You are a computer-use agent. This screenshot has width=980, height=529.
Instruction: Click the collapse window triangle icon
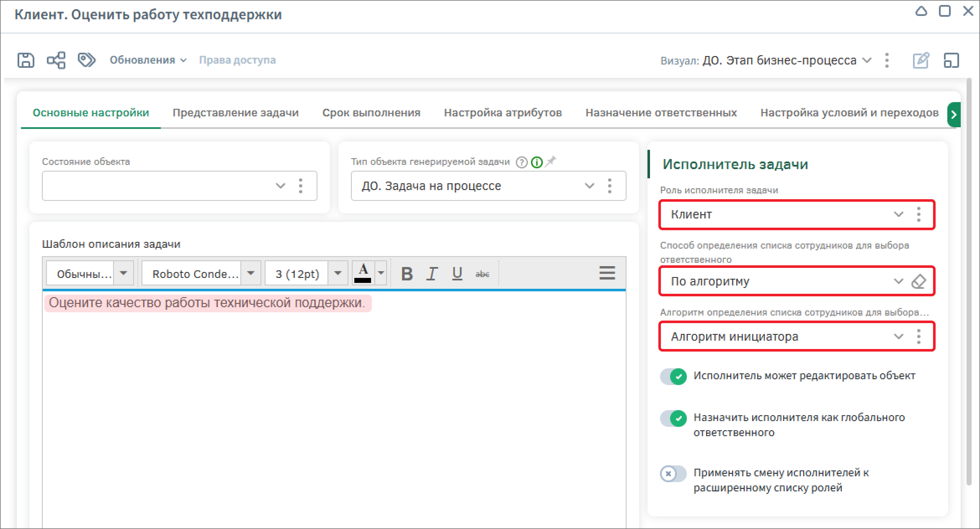[x=921, y=11]
